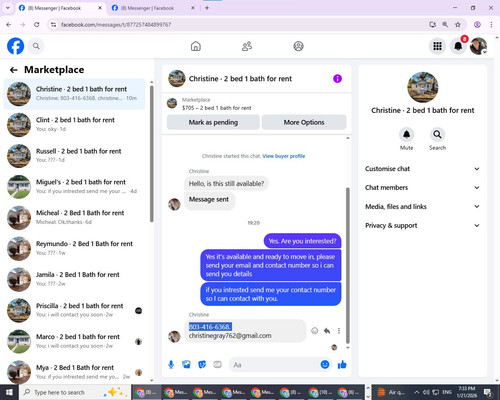Open the Friends icon in top navigation
Image resolution: width=500 pixels, height=400 pixels.
[247, 46]
